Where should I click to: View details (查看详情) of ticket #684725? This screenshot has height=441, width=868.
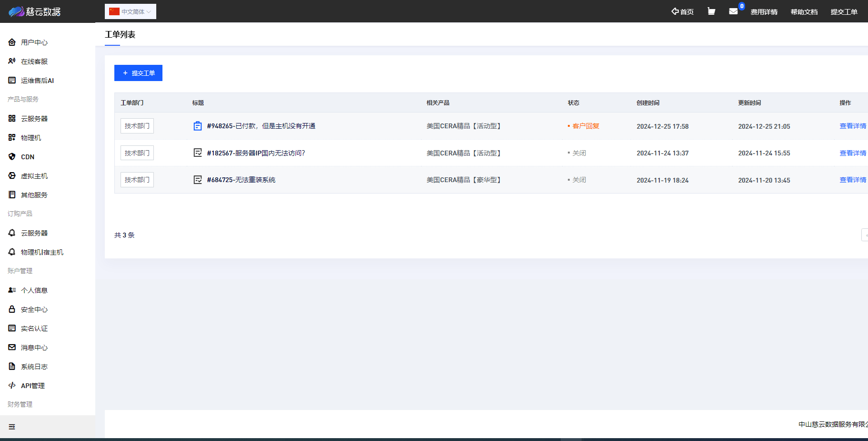pyautogui.click(x=853, y=180)
